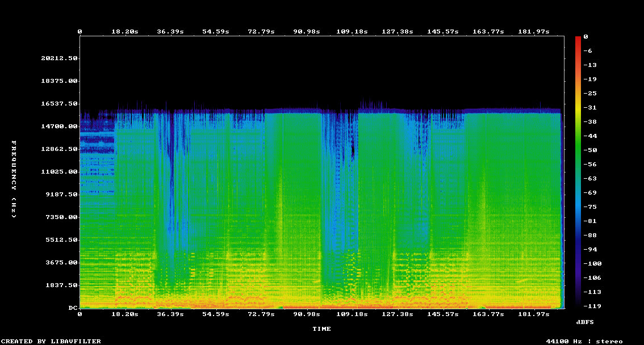
Task: Click the -119 label on color legend
Action: [x=592, y=306]
